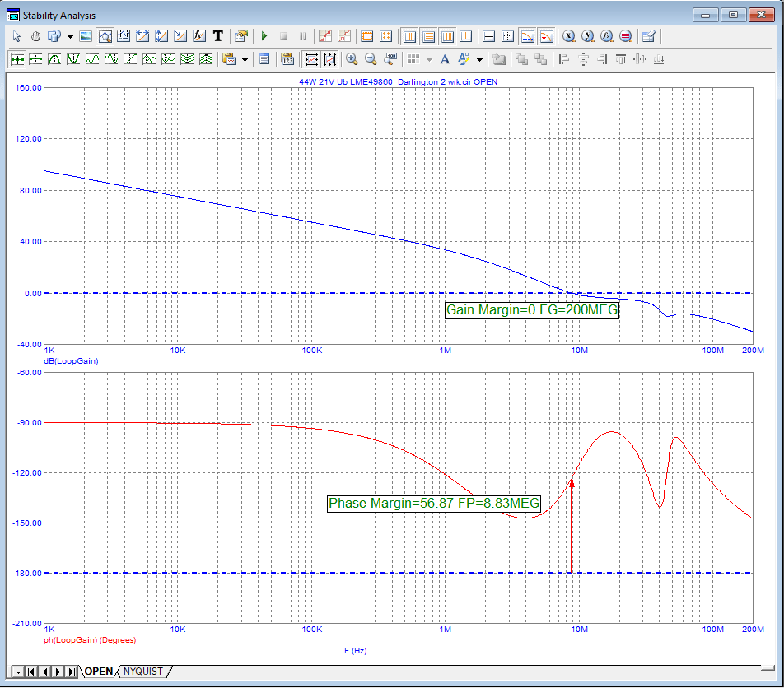The image size is (784, 688).
Task: Select the Gain Margin=0 FG=200MEG tag
Action: coord(532,309)
